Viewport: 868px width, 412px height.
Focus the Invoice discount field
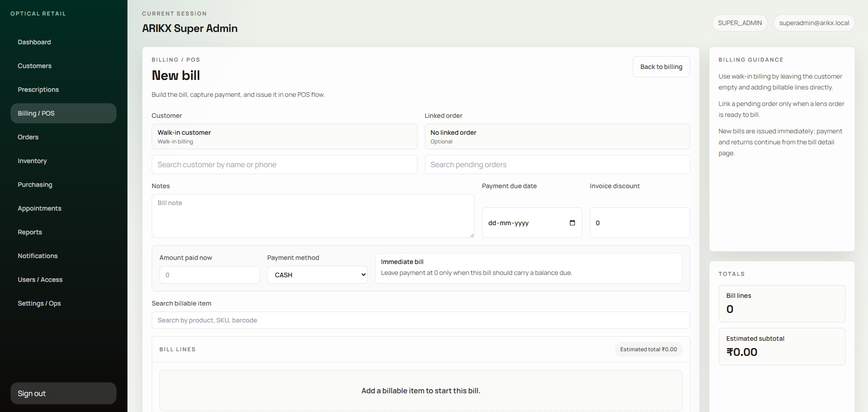pyautogui.click(x=640, y=223)
